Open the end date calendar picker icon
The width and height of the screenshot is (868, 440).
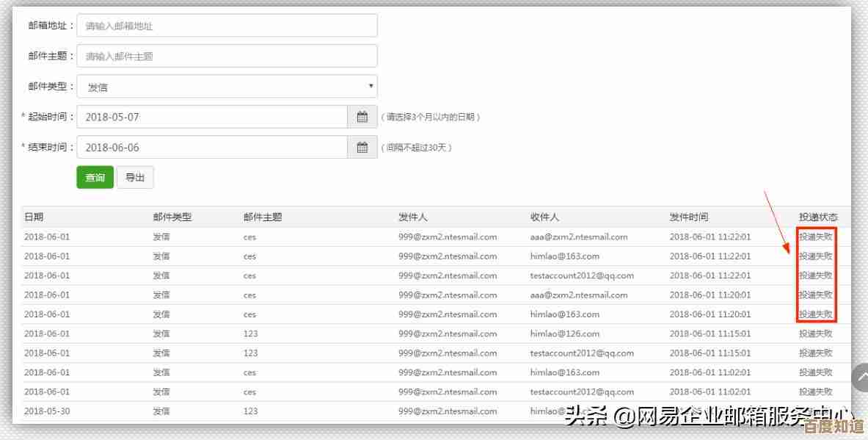tap(362, 148)
